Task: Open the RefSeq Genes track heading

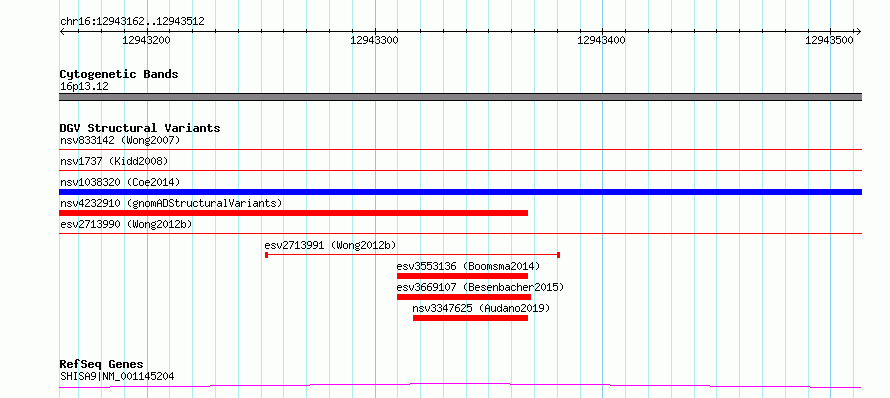Action: click(x=102, y=365)
